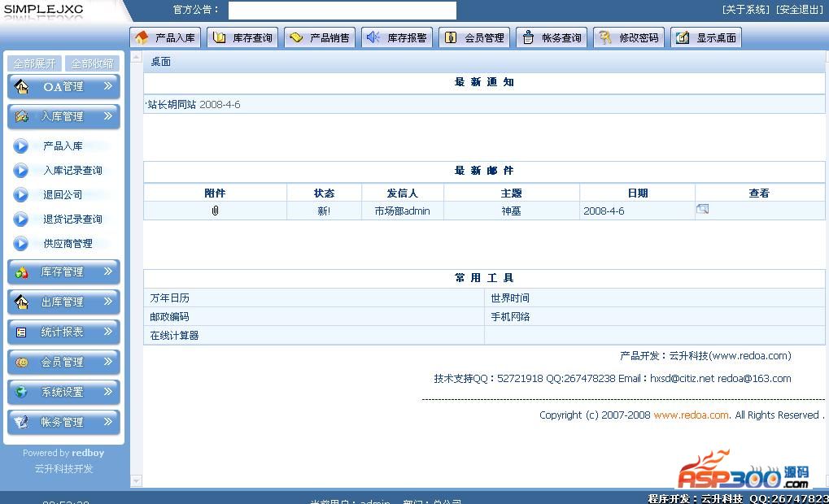Click the 系统设置 globe icon
The image size is (829, 504).
pyautogui.click(x=21, y=392)
